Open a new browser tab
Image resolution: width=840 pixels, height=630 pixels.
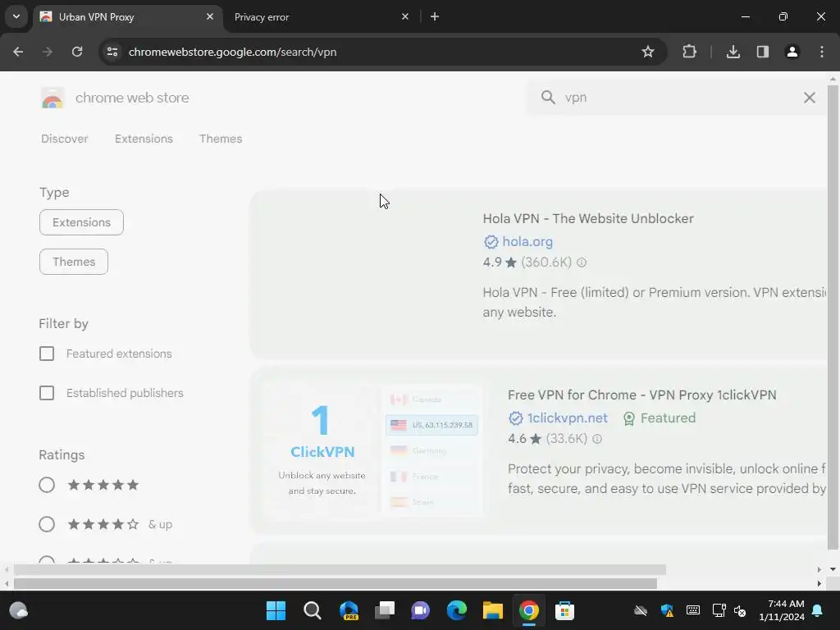pyautogui.click(x=435, y=16)
